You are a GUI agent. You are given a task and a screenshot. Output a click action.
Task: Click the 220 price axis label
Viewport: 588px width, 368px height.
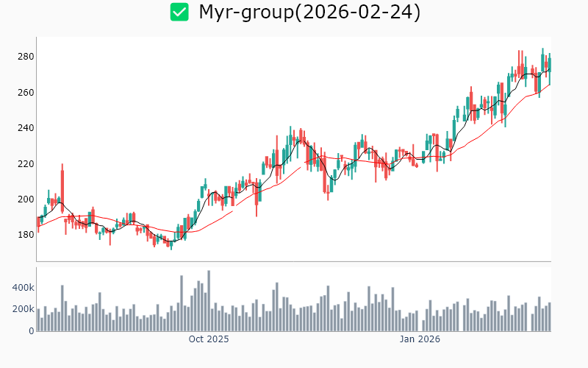coord(25,163)
